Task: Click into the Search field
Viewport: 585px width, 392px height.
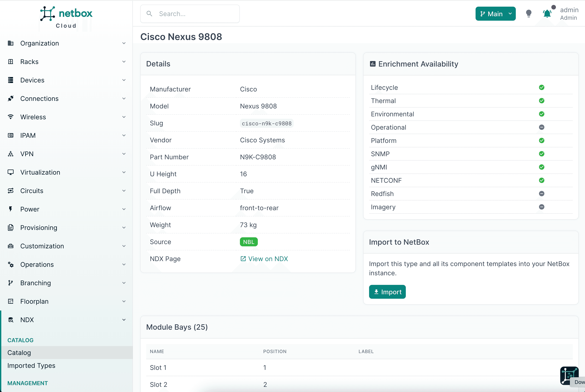Action: (190, 14)
